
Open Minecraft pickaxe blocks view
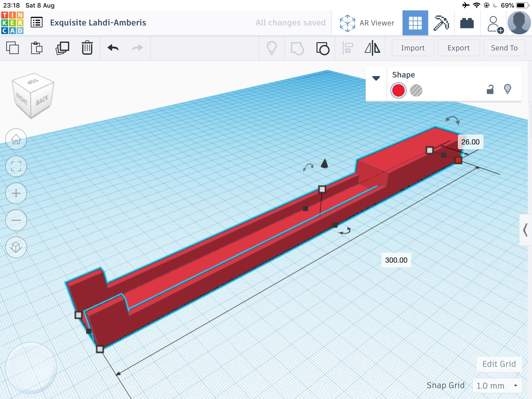(x=441, y=23)
